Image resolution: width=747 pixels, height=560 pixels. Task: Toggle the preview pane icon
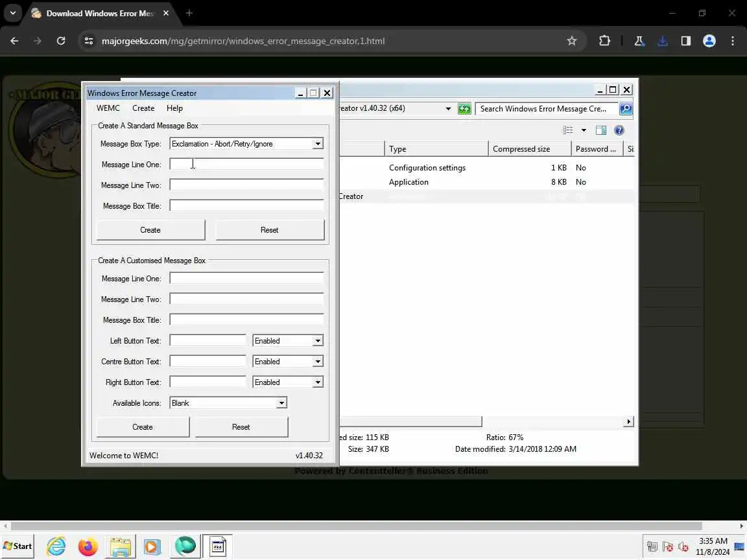[x=600, y=130]
